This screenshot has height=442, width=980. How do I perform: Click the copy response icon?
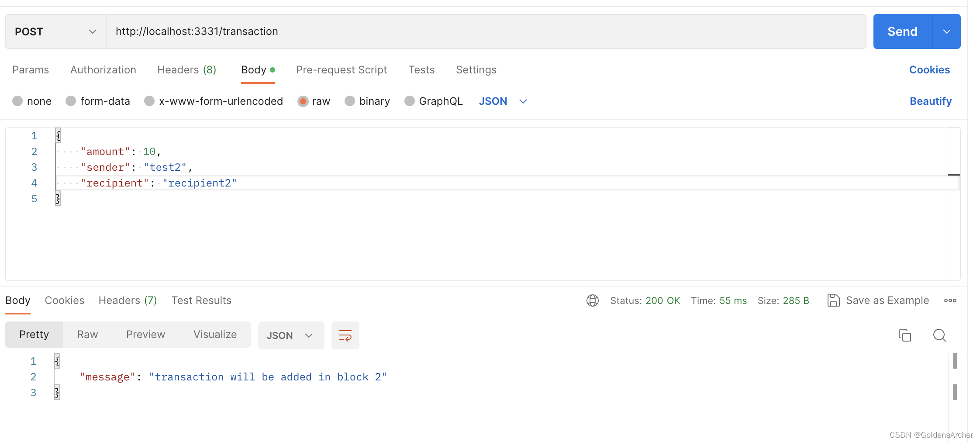905,335
